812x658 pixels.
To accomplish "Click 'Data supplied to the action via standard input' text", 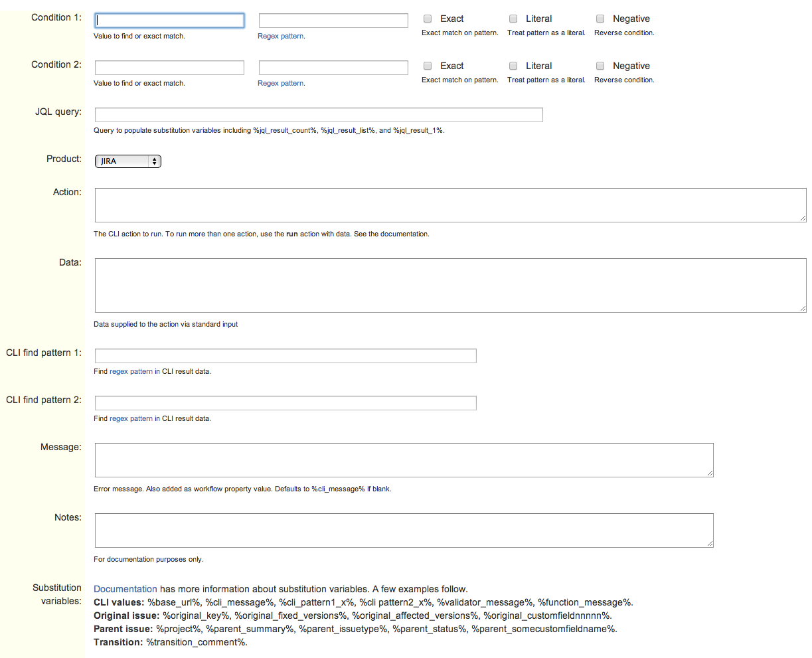I will 165,325.
